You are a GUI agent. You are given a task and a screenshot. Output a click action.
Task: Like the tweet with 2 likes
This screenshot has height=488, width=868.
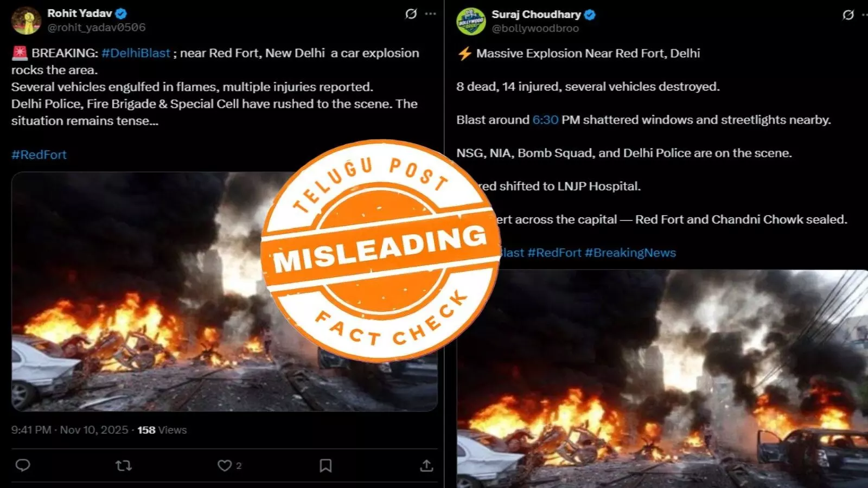click(x=225, y=465)
